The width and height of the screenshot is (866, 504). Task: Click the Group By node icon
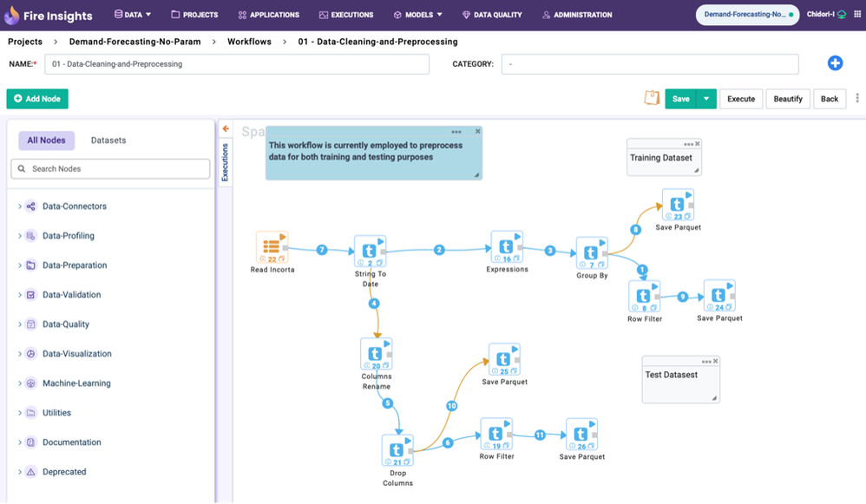591,253
